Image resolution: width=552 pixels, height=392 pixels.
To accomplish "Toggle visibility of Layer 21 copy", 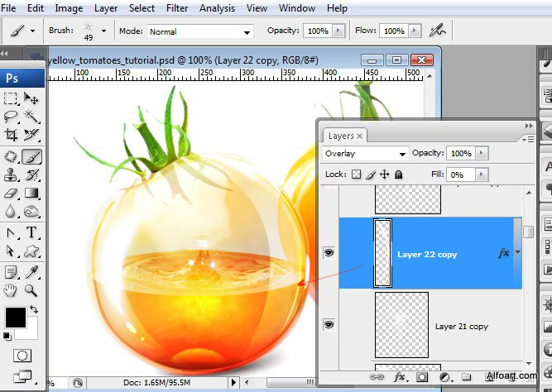I will (329, 325).
